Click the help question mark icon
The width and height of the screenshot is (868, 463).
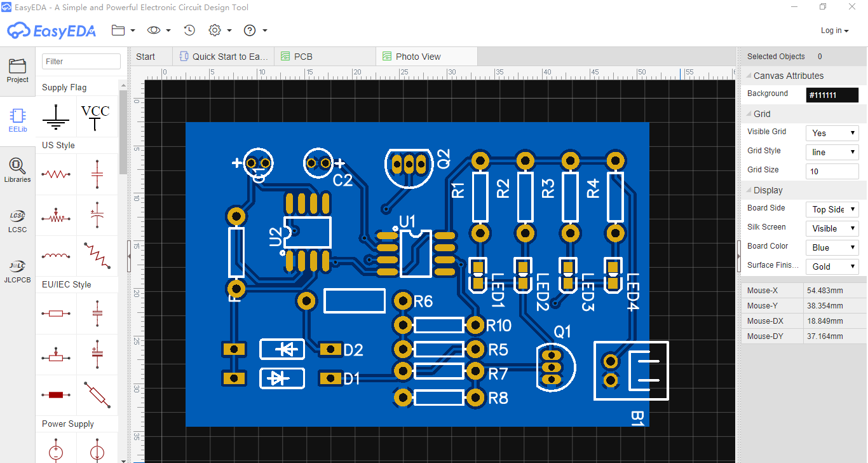point(250,30)
